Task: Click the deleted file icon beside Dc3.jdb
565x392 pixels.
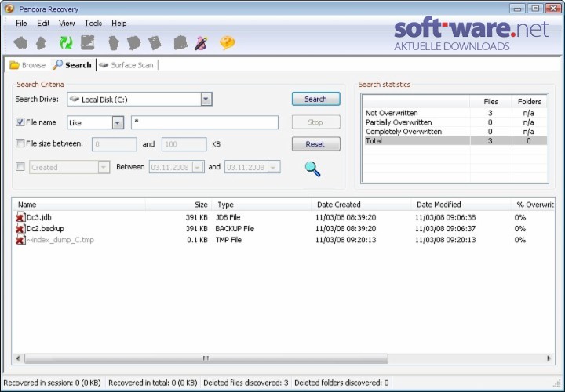Action: point(20,217)
